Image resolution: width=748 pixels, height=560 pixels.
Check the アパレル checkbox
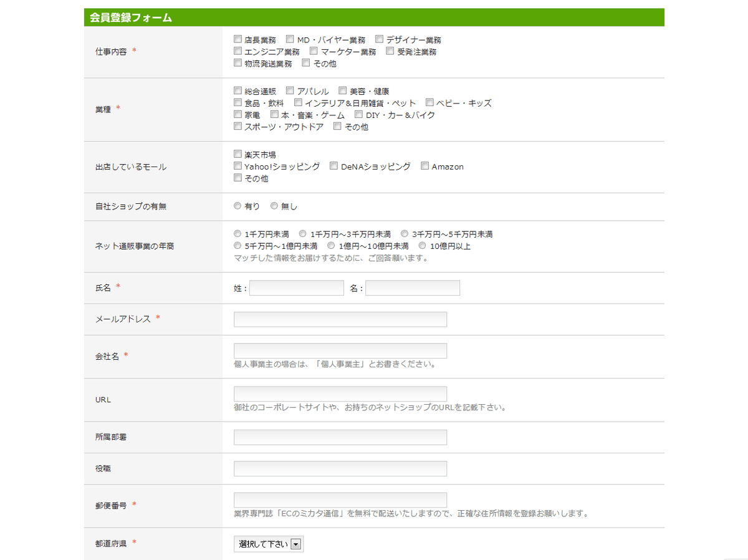290,91
